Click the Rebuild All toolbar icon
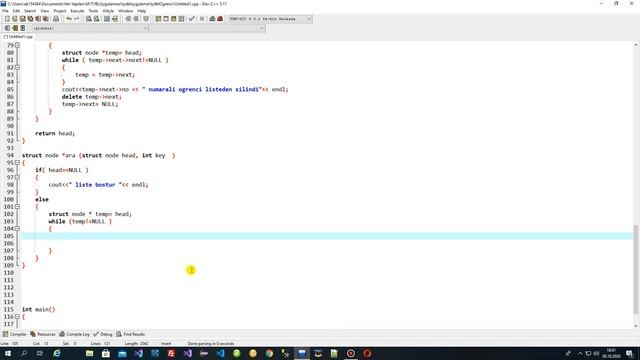 click(181, 19)
